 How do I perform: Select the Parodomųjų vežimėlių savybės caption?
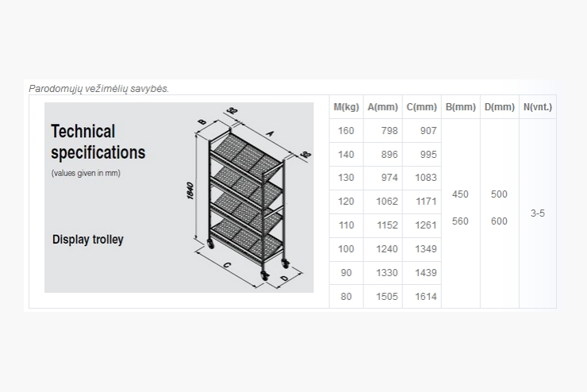(99, 89)
